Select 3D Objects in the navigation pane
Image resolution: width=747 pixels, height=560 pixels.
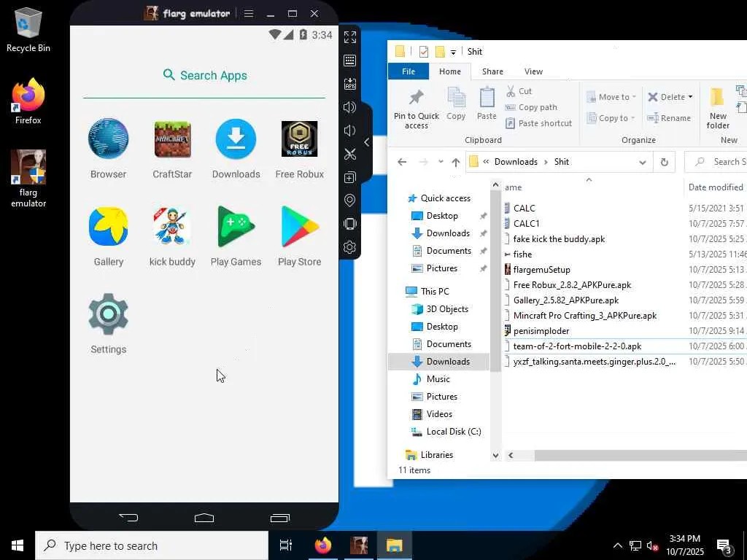pos(447,309)
